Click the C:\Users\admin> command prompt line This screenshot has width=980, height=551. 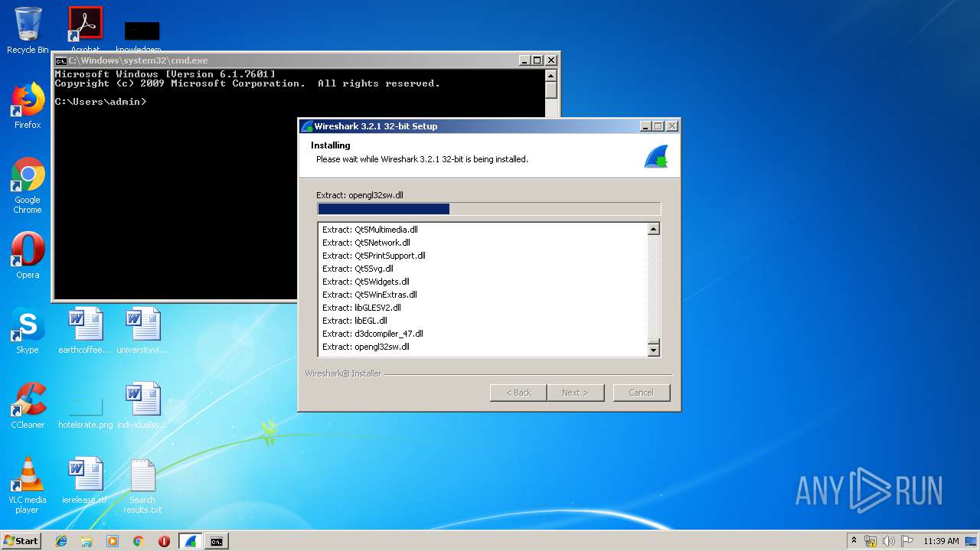pos(100,101)
